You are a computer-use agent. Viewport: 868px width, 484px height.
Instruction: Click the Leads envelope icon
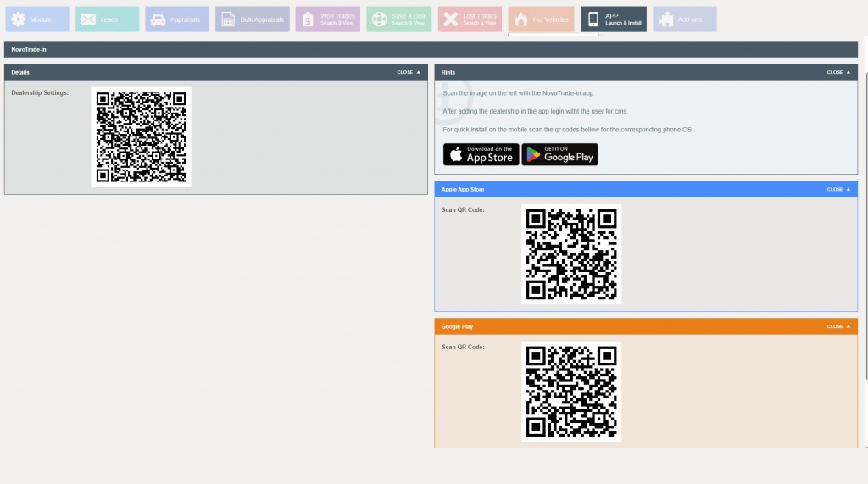88,19
